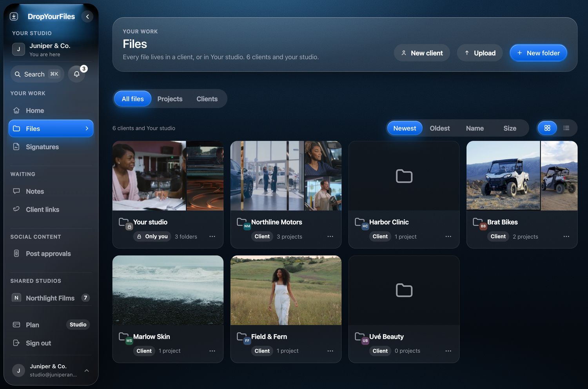The height and width of the screenshot is (389, 588).
Task: Expand the Files sidebar item chevron
Action: pyautogui.click(x=87, y=128)
